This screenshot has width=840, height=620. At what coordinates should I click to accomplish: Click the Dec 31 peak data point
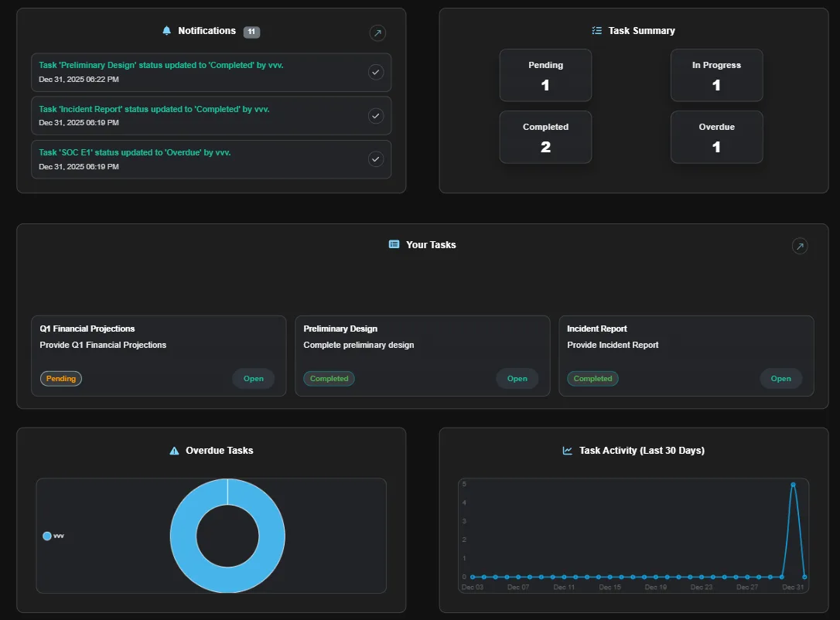tap(794, 484)
